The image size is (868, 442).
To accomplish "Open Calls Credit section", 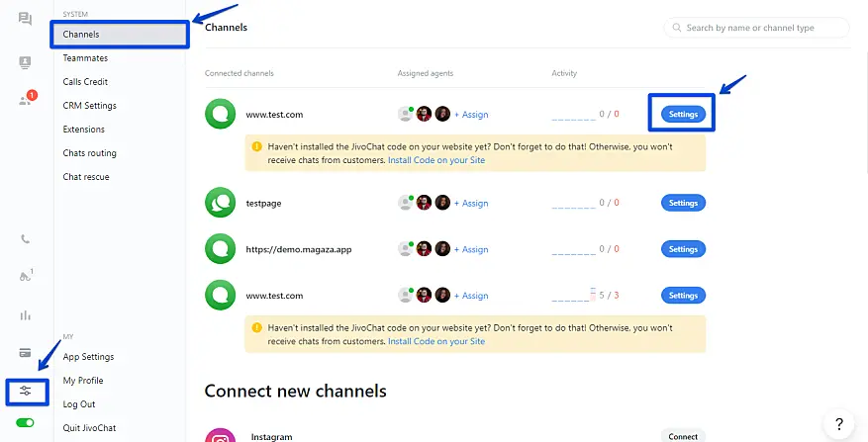I will (x=85, y=82).
